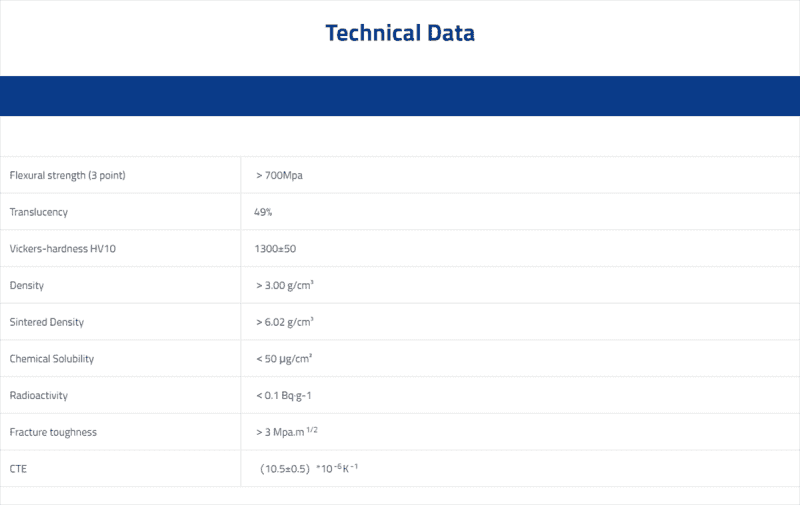Select the Fracture toughness label
The width and height of the screenshot is (800, 505).
[53, 433]
